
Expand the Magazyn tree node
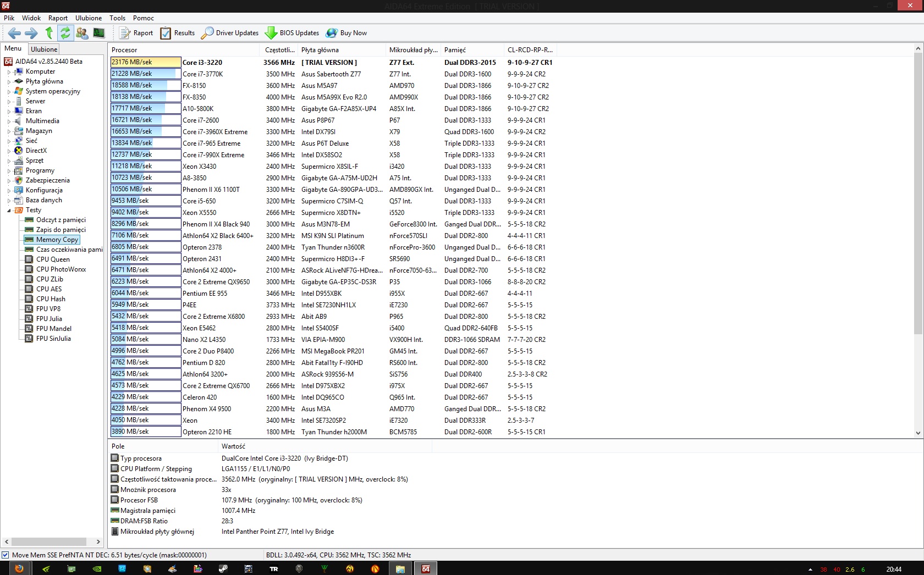(x=9, y=131)
